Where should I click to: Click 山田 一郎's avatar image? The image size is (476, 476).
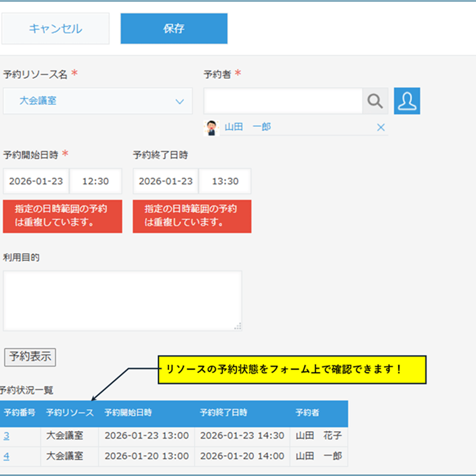(x=211, y=128)
